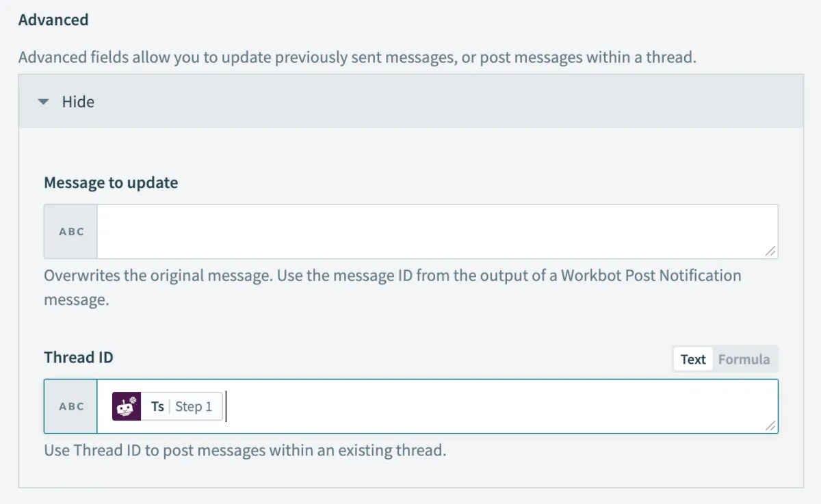Screen dimensions: 821x504
Task: Click the hint text below Thread ID field
Action: (245, 451)
